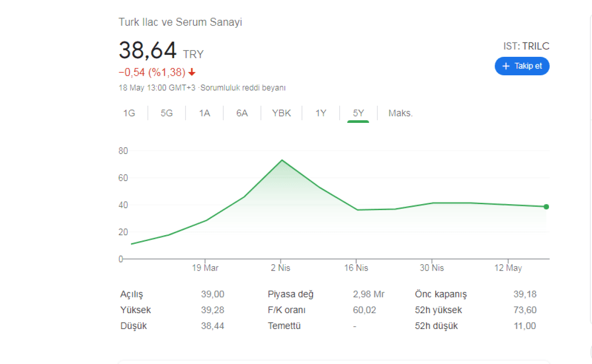
Task: Click the 2 Nis date label on chart axis
Action: [280, 268]
